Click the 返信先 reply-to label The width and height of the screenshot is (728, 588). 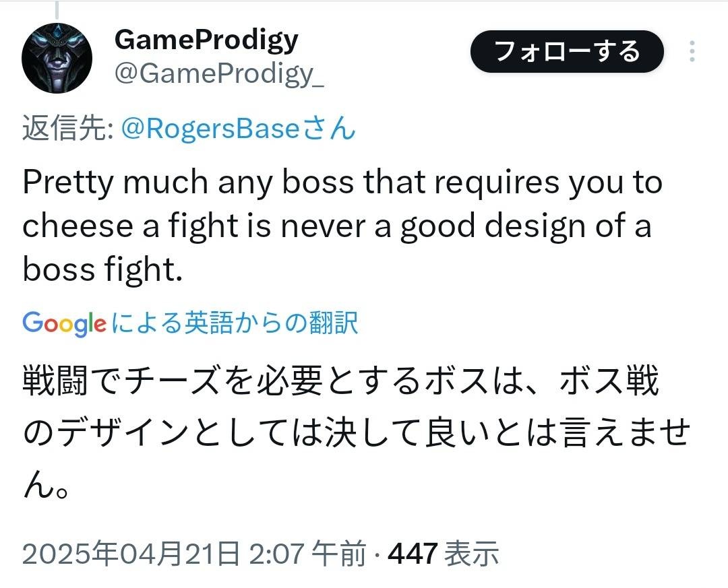67,128
